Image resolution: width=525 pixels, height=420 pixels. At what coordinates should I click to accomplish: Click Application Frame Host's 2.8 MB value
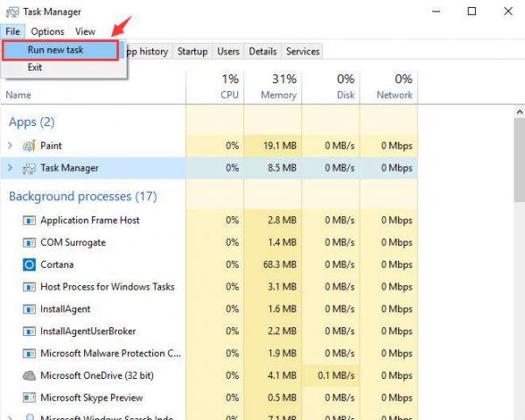coord(282,220)
